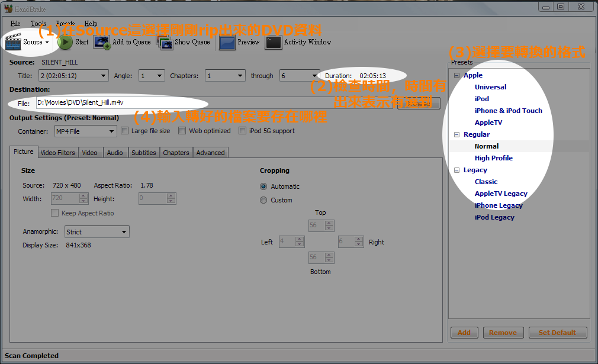
Task: Click the destination File path field
Action: pos(214,103)
